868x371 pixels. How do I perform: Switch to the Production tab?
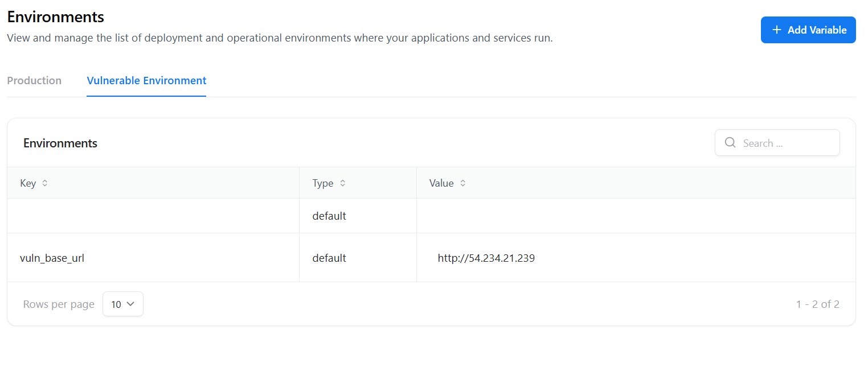pyautogui.click(x=34, y=81)
